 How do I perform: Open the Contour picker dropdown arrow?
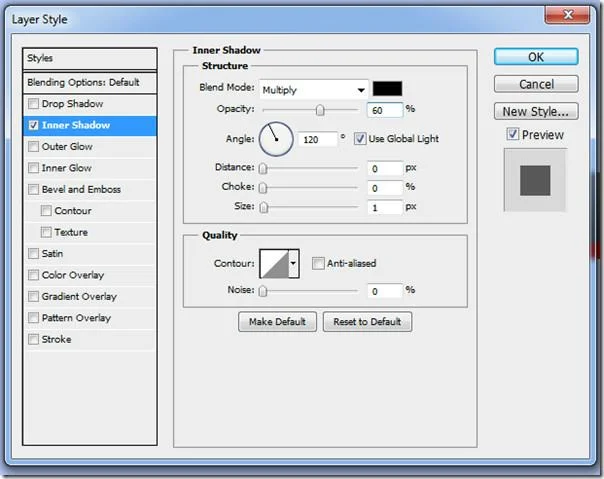tap(294, 264)
